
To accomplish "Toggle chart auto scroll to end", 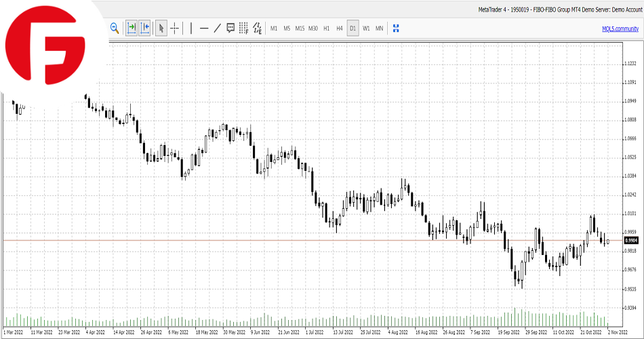I will tap(132, 28).
